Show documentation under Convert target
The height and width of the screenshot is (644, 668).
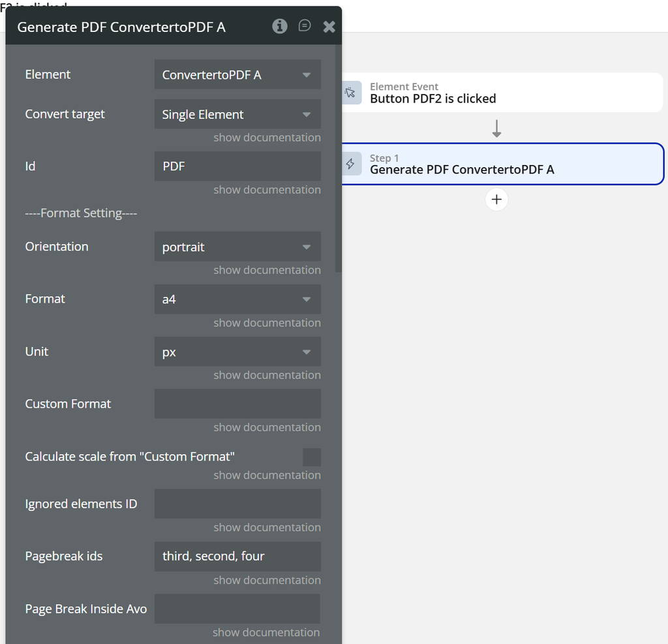click(x=267, y=138)
